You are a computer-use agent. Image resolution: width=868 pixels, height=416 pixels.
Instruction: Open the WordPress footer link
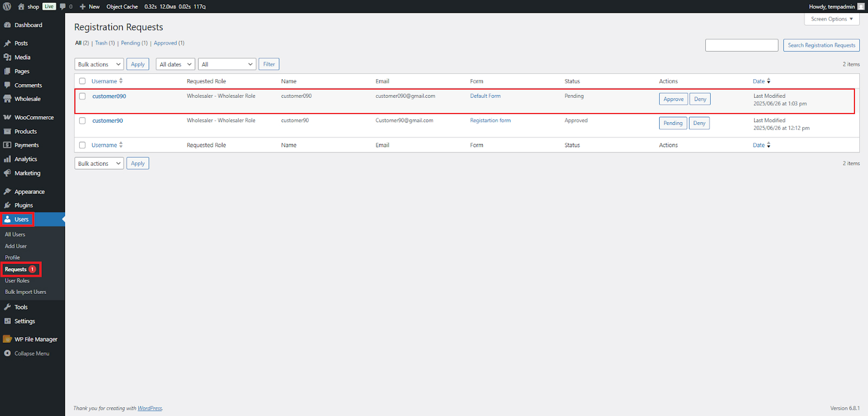click(x=150, y=408)
